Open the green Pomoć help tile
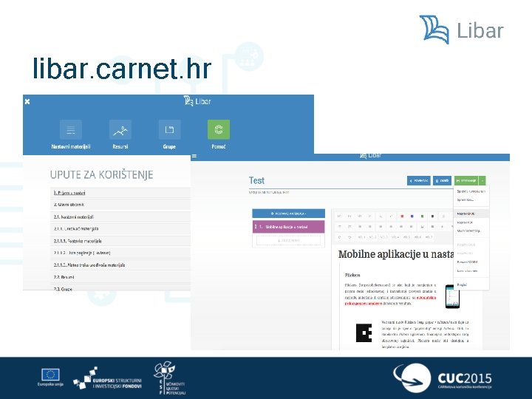532x399 pixels. click(x=219, y=129)
